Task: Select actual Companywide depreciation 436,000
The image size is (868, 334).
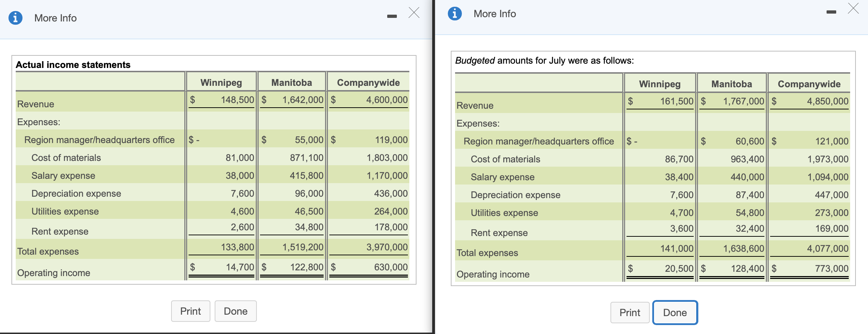Action: 391,193
